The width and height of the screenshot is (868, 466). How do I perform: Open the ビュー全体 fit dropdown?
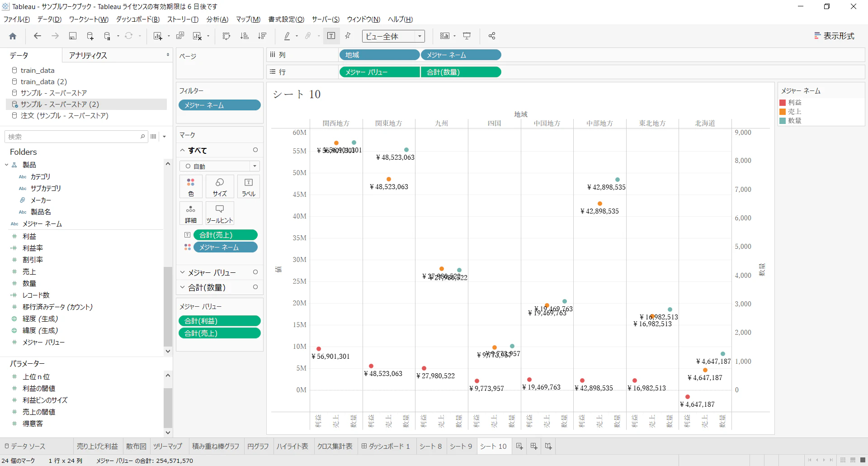pyautogui.click(x=393, y=36)
